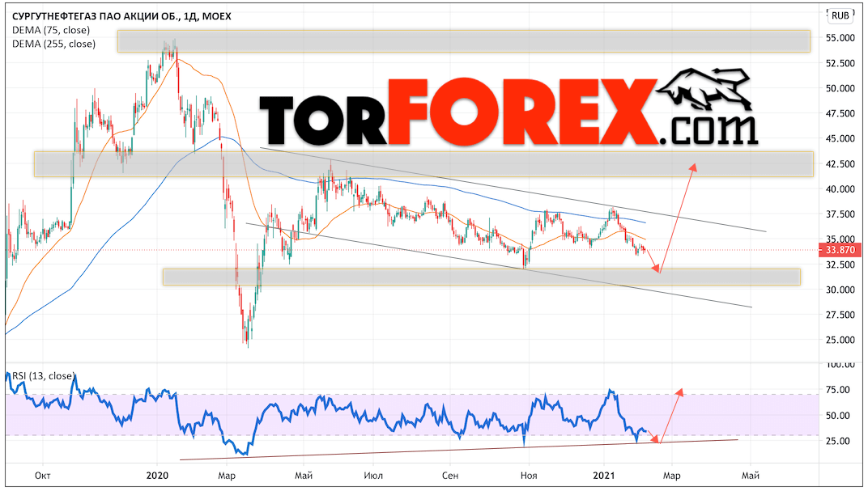Click the 27.500 price axis label

(840, 315)
